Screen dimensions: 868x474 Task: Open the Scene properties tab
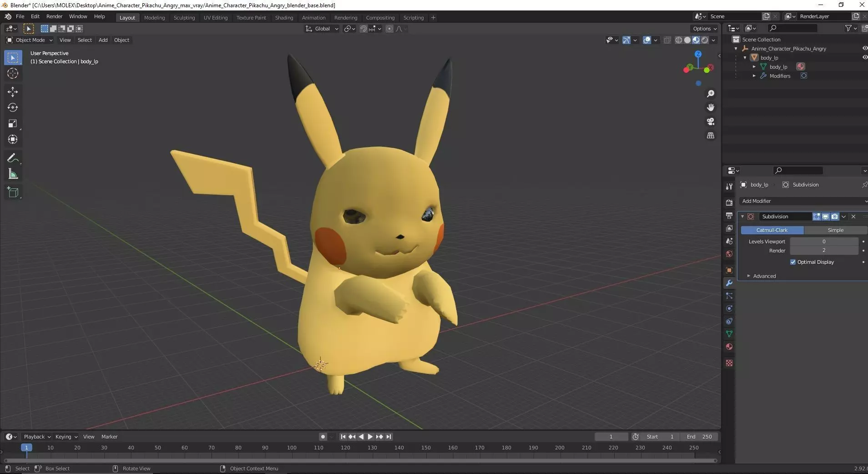click(729, 241)
